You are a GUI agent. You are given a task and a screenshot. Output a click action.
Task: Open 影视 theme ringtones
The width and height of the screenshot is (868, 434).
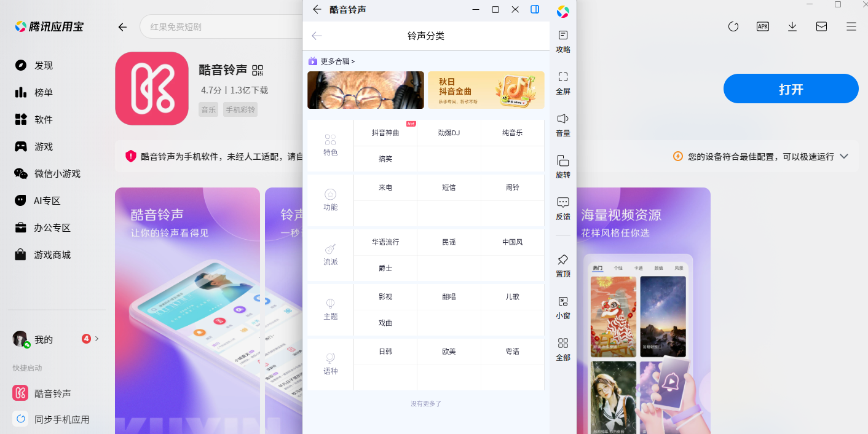(385, 297)
